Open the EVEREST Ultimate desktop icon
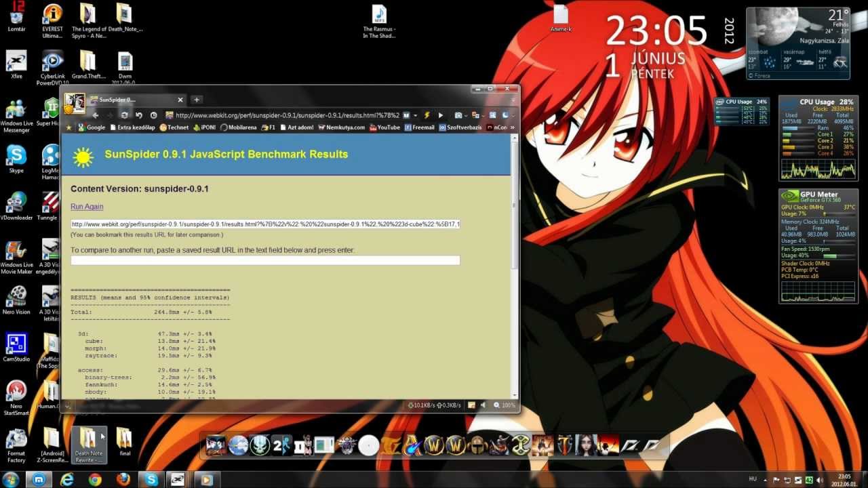The height and width of the screenshot is (488, 868). 52,20
